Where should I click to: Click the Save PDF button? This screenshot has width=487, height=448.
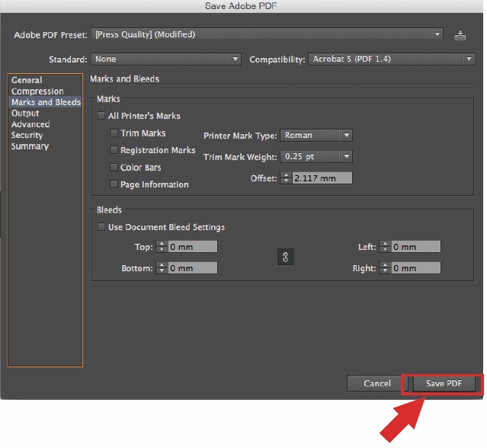coord(443,383)
